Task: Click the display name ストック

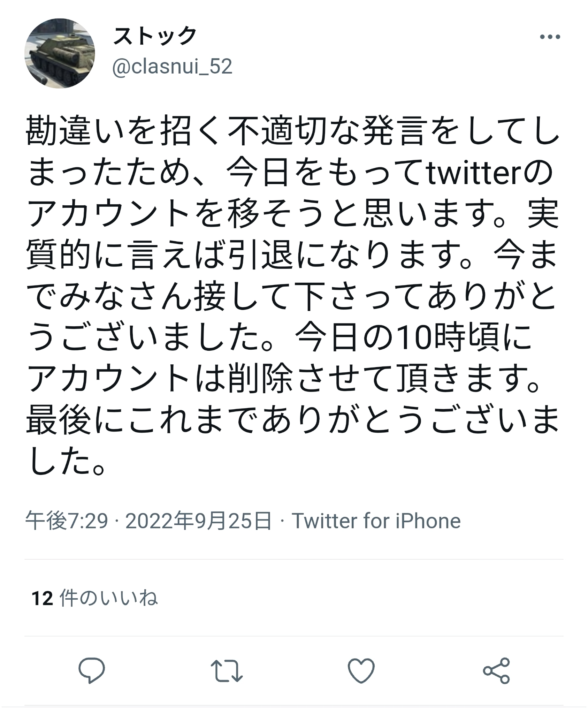Action: (155, 36)
